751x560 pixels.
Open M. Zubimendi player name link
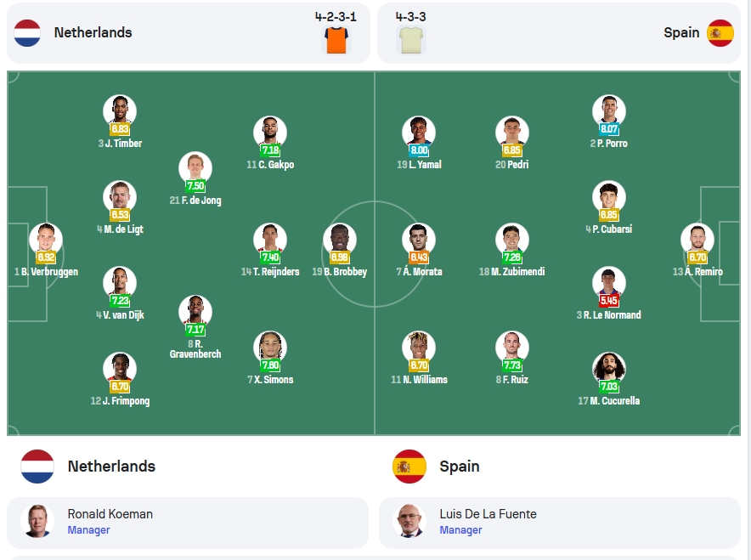click(x=512, y=272)
